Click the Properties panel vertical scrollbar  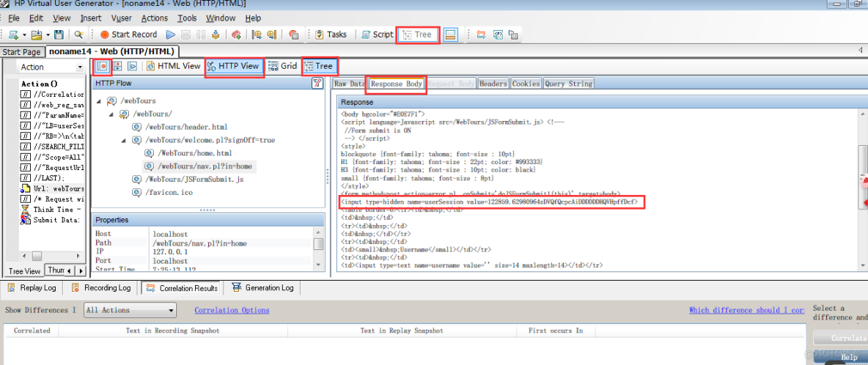pyautogui.click(x=319, y=250)
